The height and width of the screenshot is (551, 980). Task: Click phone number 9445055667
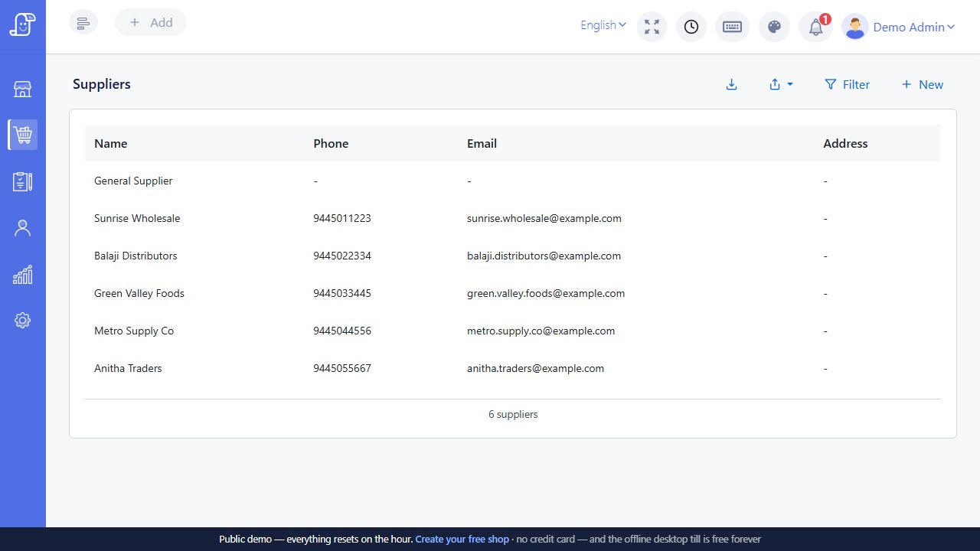click(x=342, y=368)
